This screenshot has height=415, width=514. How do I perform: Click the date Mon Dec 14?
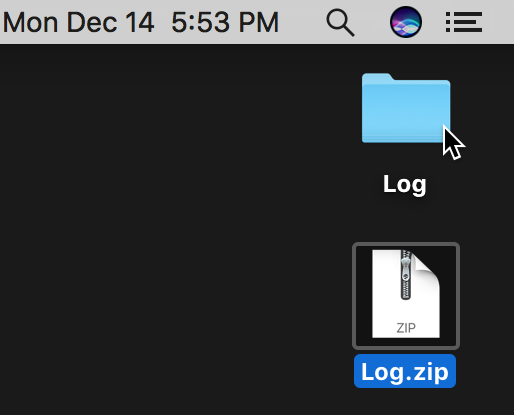(78, 23)
